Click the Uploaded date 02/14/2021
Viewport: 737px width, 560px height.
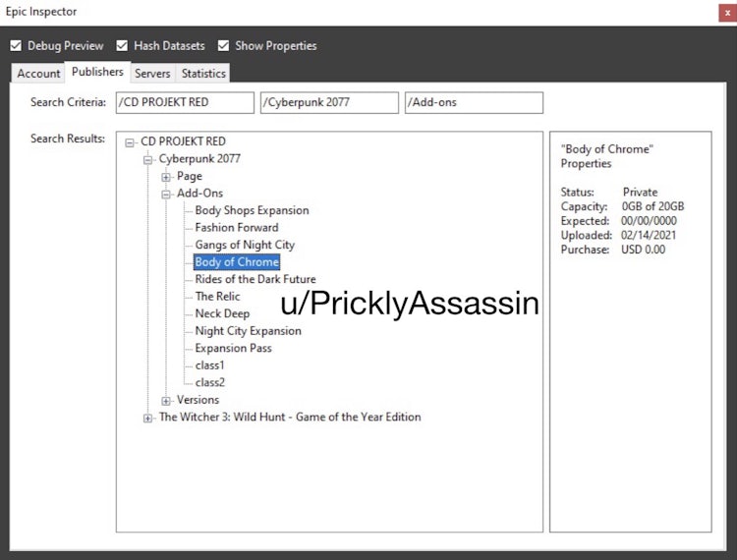click(649, 236)
